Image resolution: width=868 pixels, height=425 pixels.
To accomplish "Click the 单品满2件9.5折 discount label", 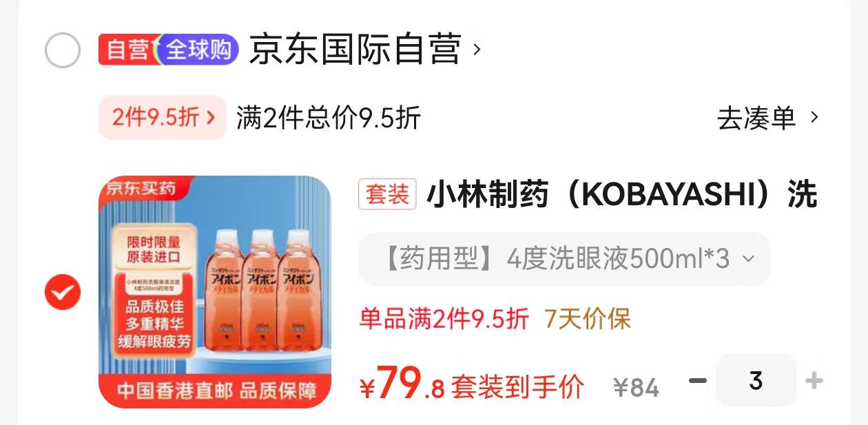I will [444, 319].
